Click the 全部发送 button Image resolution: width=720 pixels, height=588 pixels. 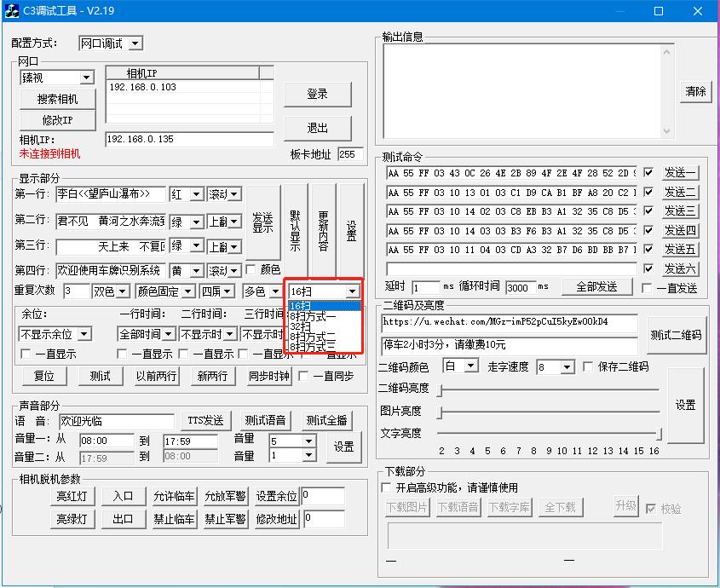[x=596, y=287]
